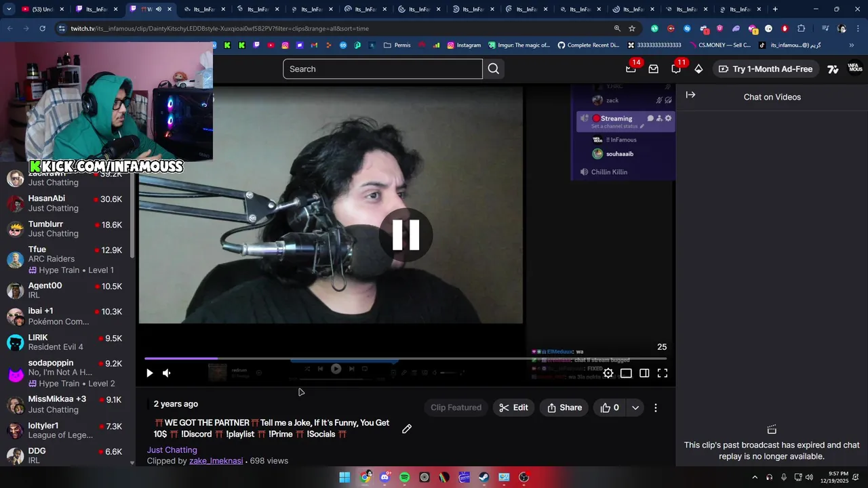Open a new browser tab

tap(775, 9)
